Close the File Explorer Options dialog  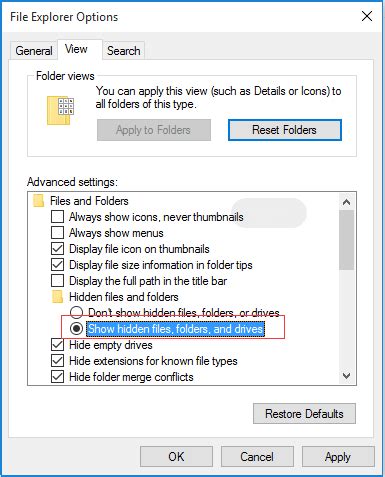pyautogui.click(x=367, y=16)
